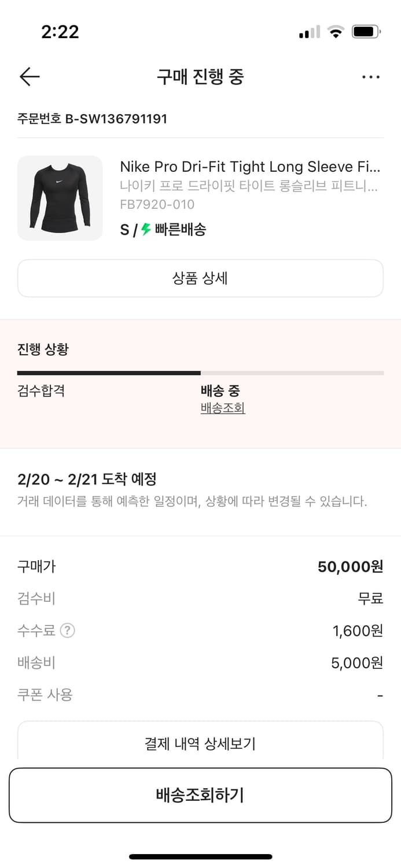Tap the lightning 빠른배송 icon

pos(145,230)
